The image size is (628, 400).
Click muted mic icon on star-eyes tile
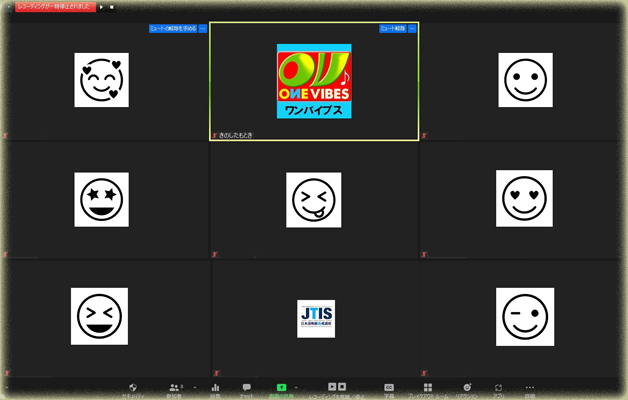(6, 254)
